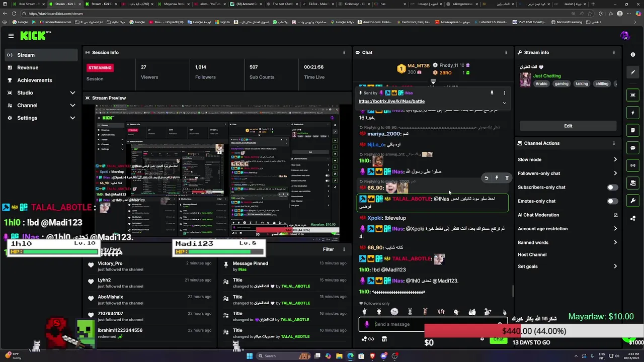Click the browser address bar URL

pyautogui.click(x=55, y=14)
